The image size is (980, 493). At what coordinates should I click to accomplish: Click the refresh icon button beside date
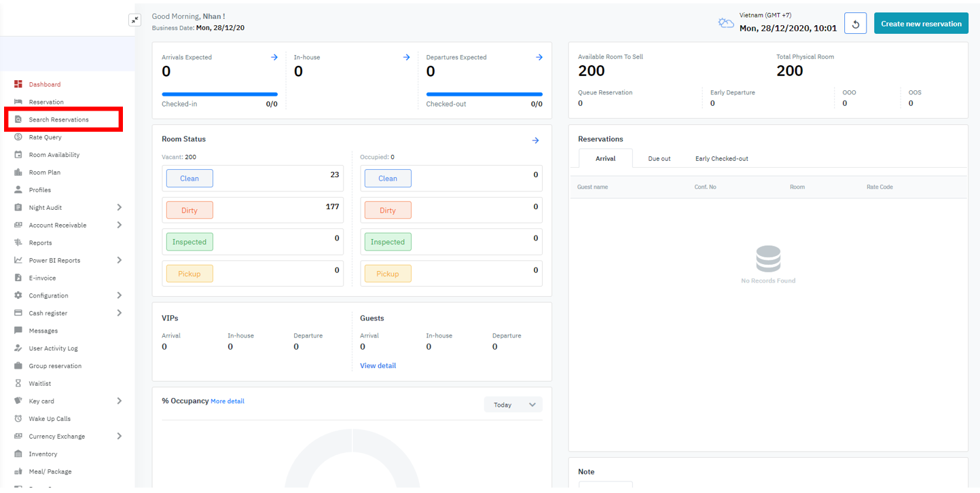click(x=855, y=24)
